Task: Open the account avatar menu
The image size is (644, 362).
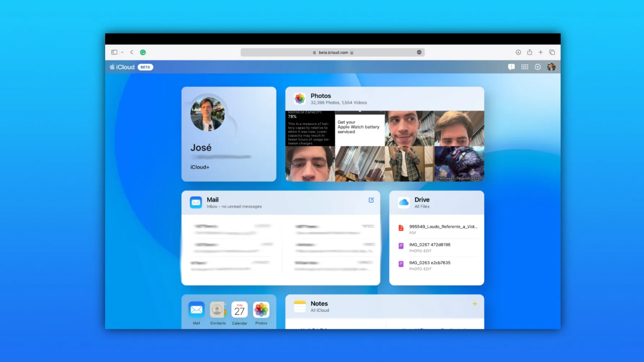Action: point(551,67)
